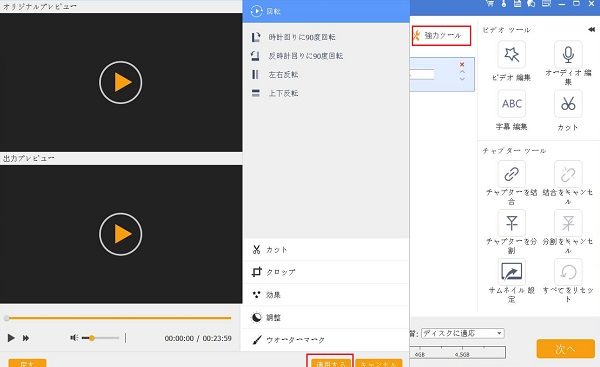Screen dimensions: 600x367
Task: Click the すべてをリセット icon
Action: (x=568, y=272)
